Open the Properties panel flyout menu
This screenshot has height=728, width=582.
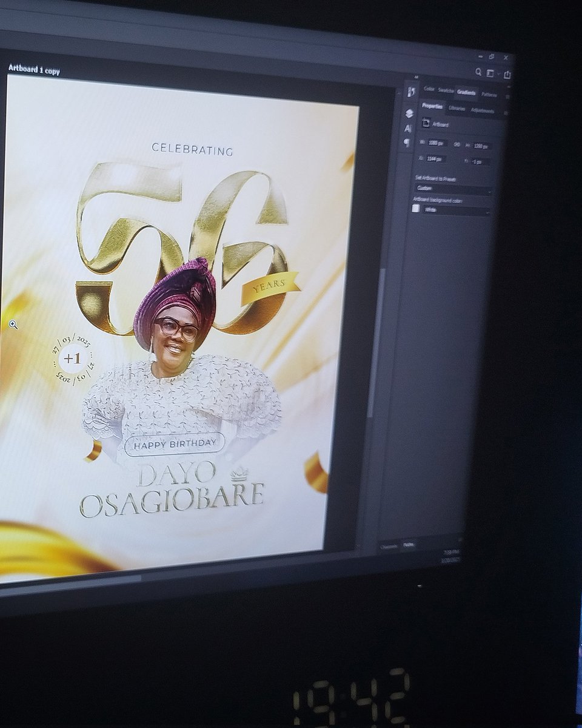505,112
